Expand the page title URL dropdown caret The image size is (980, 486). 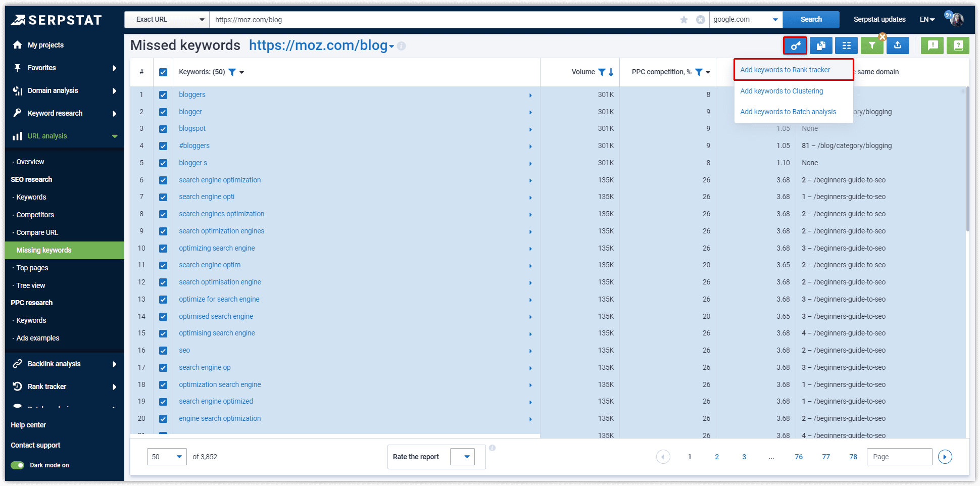(391, 47)
